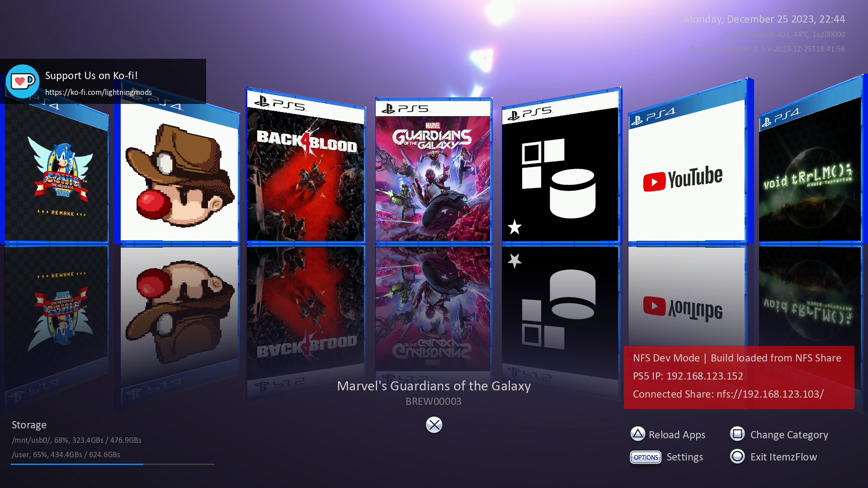Select BREW00003 title ID label
Image resolution: width=868 pixels, height=488 pixels.
click(434, 400)
